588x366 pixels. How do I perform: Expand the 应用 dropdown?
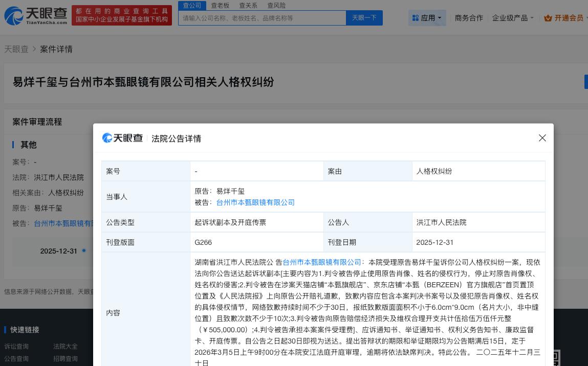(x=430, y=17)
